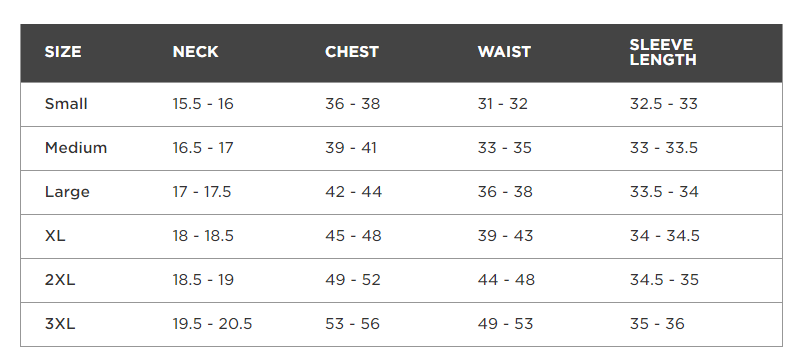Click the WAIST column header
The height and width of the screenshot is (363, 801).
point(504,52)
